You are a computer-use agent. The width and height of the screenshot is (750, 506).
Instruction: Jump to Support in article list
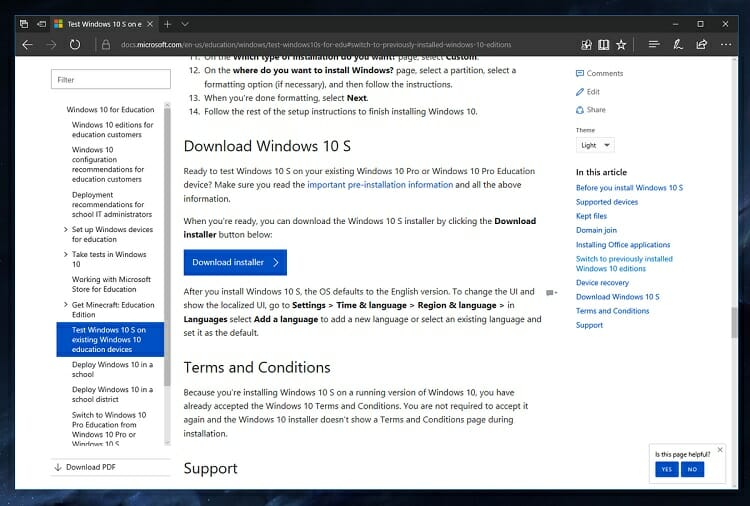589,325
